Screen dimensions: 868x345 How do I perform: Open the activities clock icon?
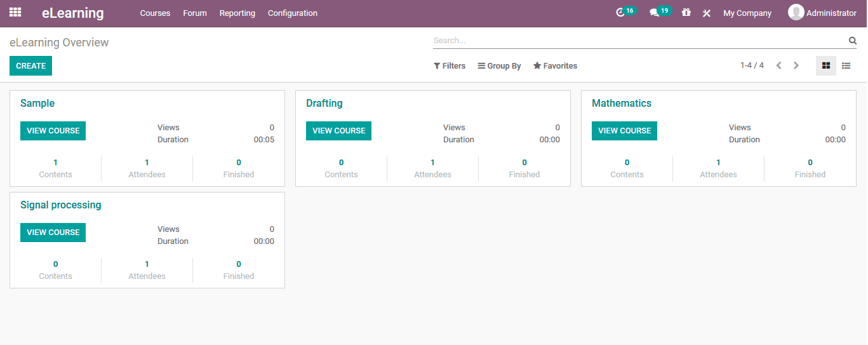click(x=620, y=13)
